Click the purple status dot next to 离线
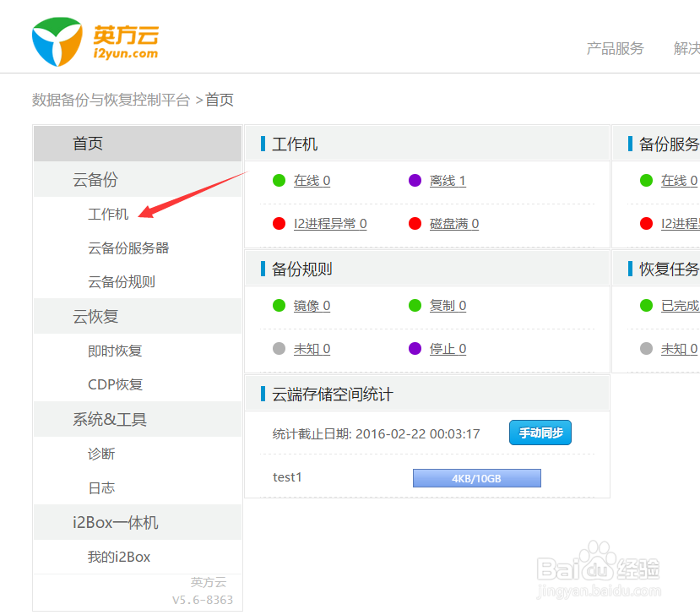This screenshot has width=700, height=615. tap(414, 180)
